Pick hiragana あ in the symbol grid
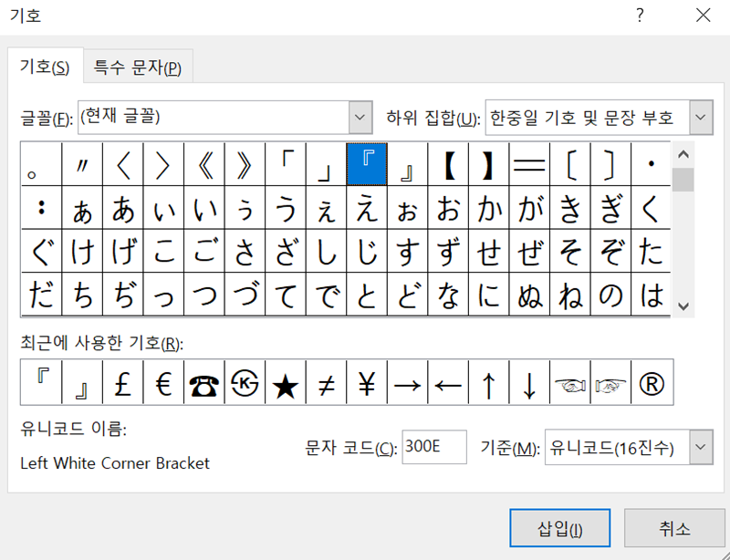Viewport: 730px width, 560px height. tap(123, 208)
